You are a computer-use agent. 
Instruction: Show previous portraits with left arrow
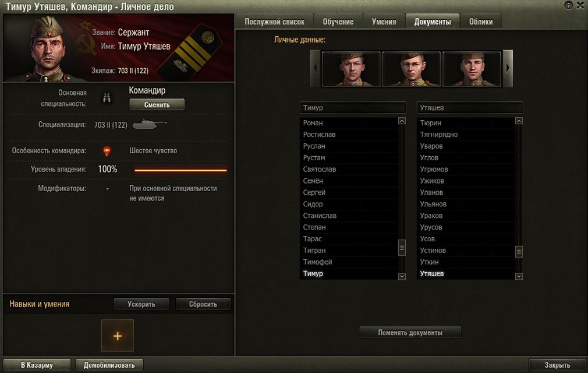coord(315,68)
